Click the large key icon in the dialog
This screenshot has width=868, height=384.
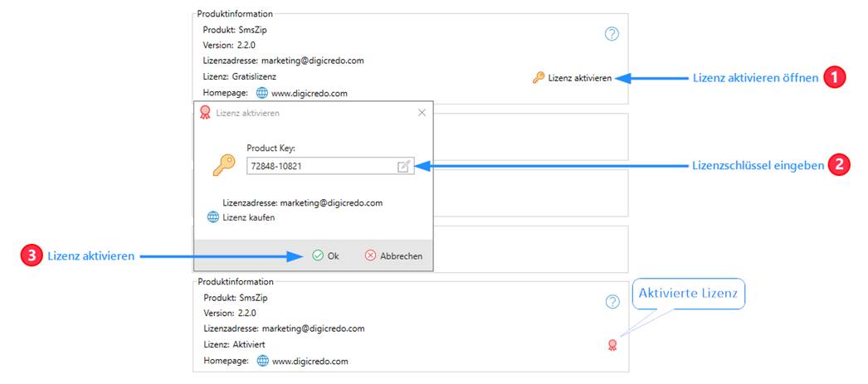pyautogui.click(x=223, y=165)
